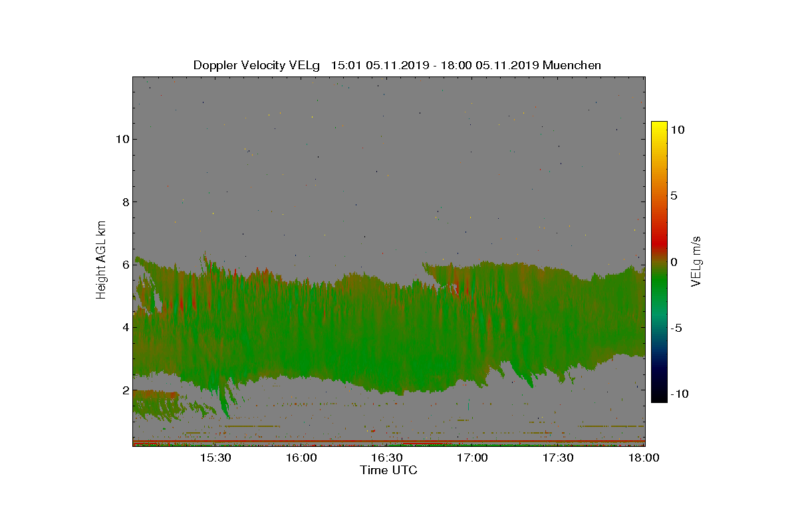Image resolution: width=798 pixels, height=532 pixels.
Task: Click the height axis '2' tick label
Action: coord(124,390)
